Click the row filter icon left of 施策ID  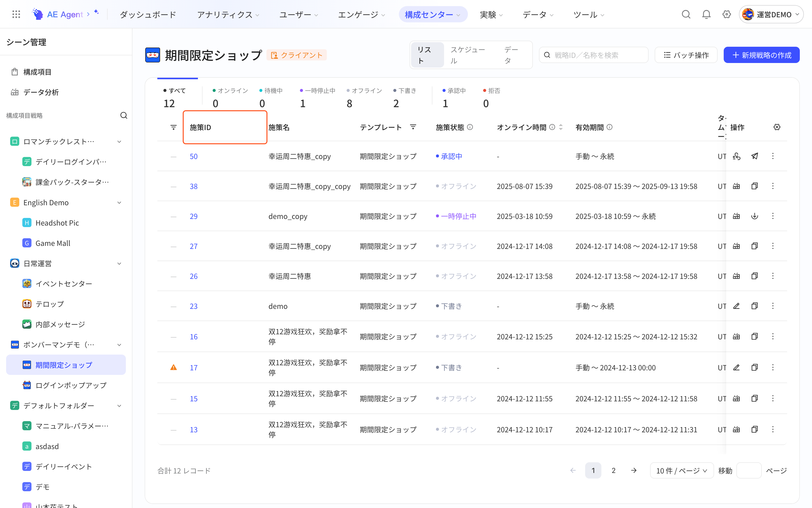tap(174, 127)
